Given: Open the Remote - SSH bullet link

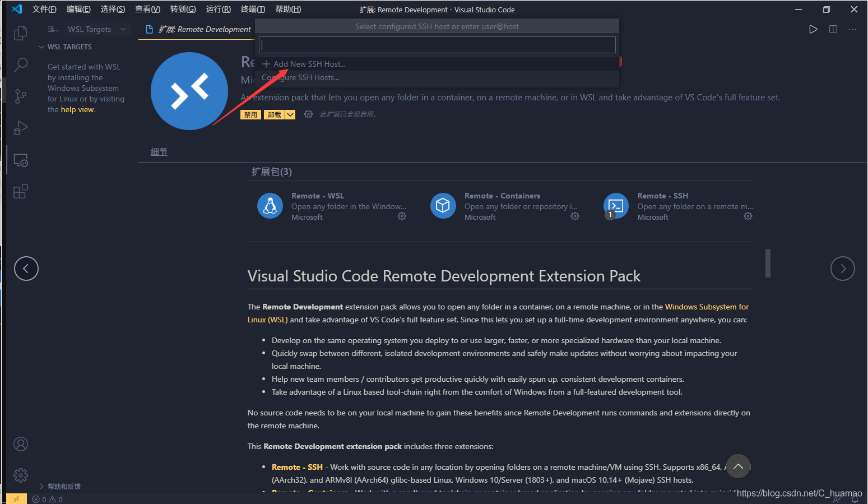Looking at the screenshot, I should tap(297, 467).
